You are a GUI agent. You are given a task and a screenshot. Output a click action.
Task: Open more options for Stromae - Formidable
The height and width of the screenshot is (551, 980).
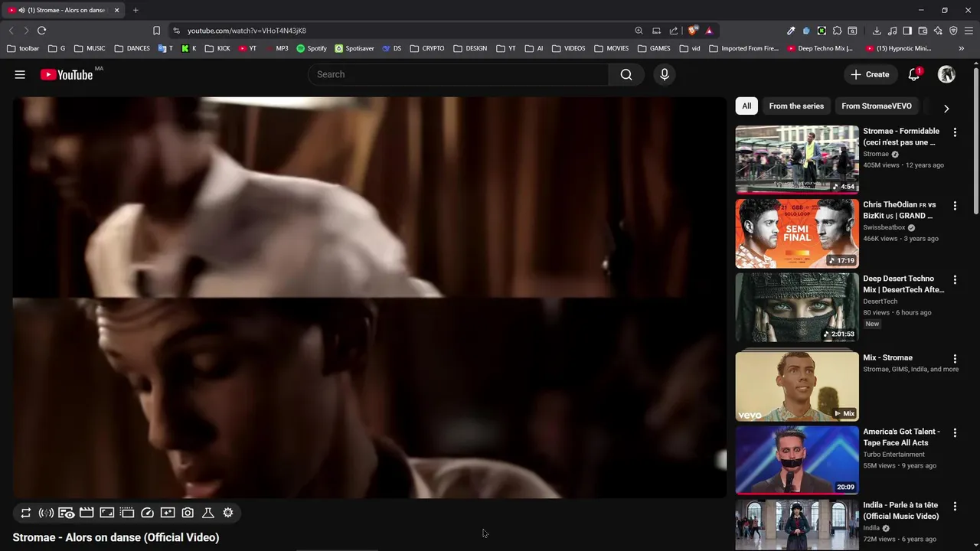[x=955, y=132]
